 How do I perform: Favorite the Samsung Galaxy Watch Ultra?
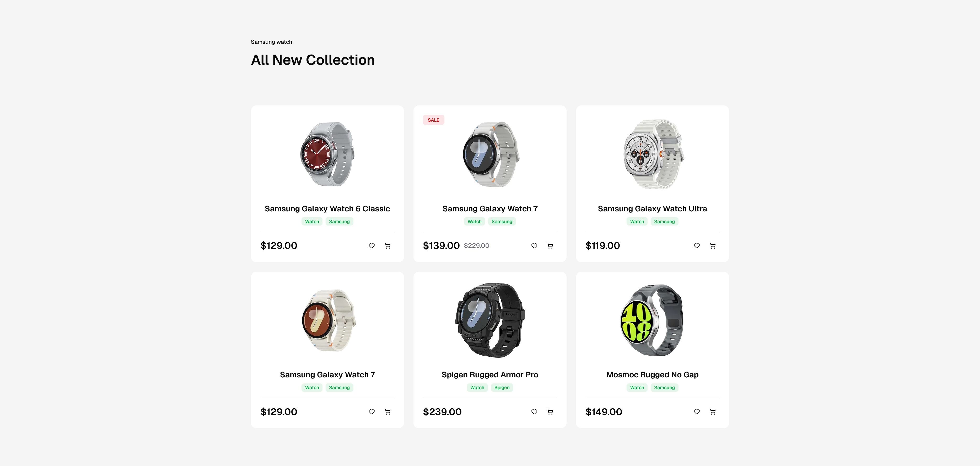697,246
